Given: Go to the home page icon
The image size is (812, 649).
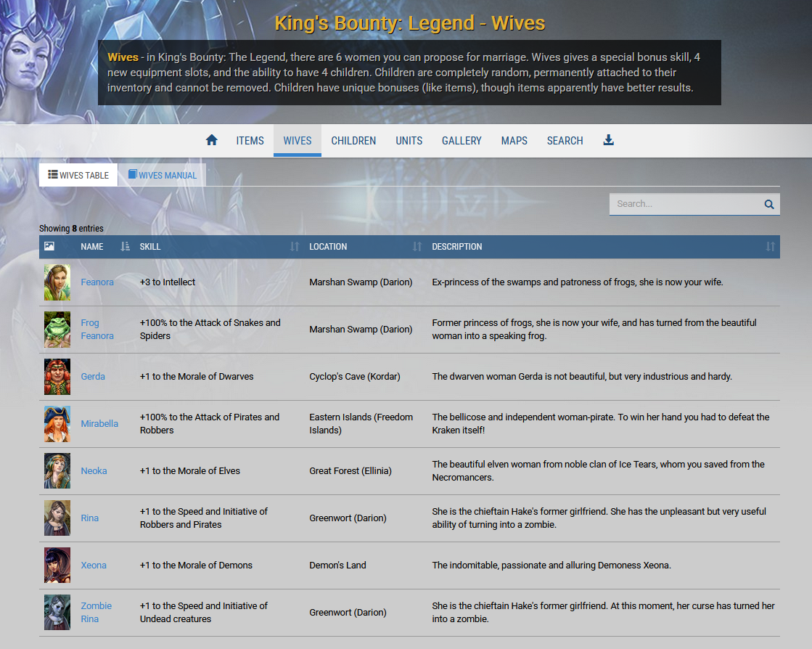Looking at the screenshot, I should coord(211,140).
